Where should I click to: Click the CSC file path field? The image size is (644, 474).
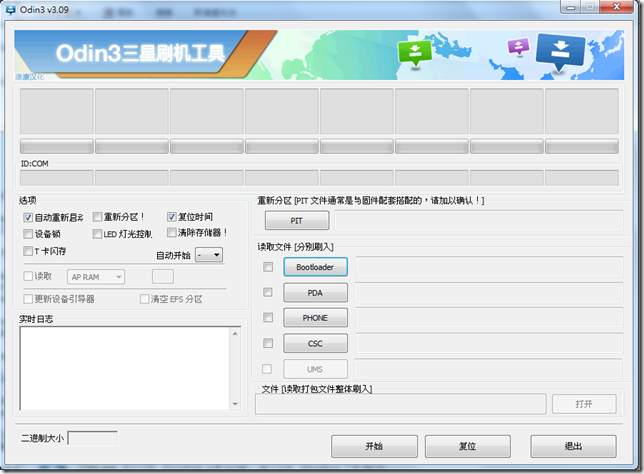[x=489, y=343]
